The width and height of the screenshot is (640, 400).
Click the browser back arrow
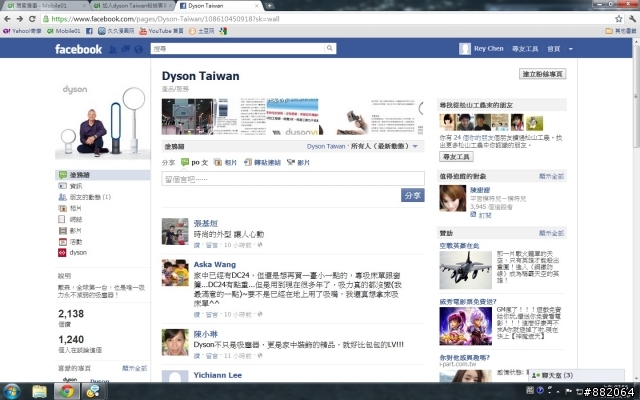(7, 19)
